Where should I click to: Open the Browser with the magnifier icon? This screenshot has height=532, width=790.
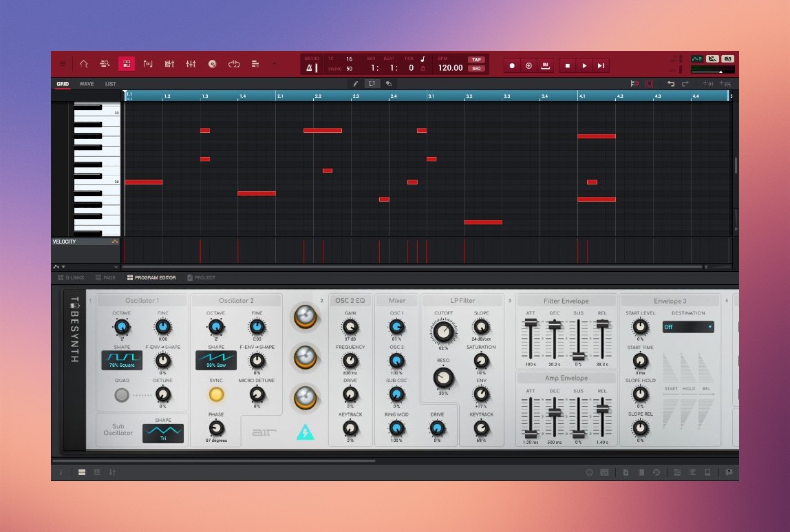click(x=104, y=63)
